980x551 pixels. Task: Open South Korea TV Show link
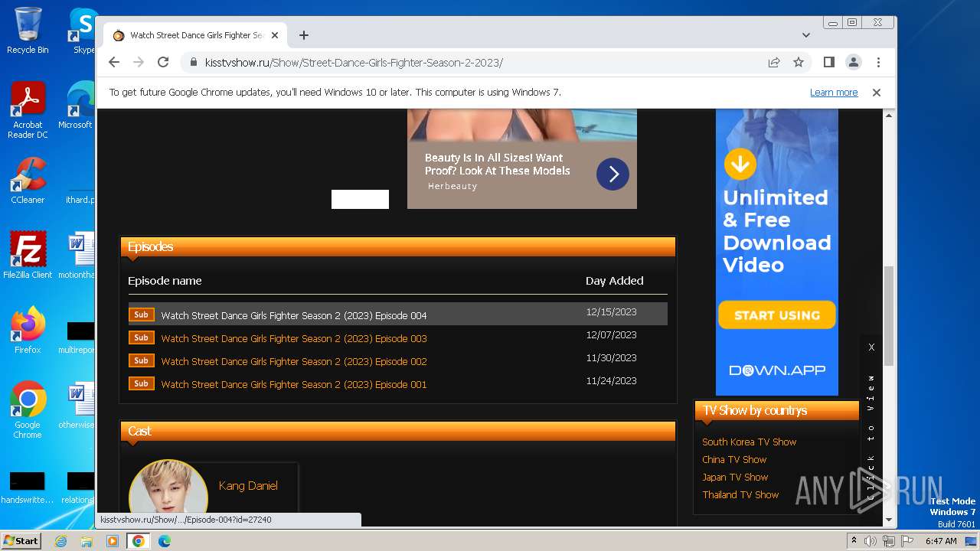(749, 442)
